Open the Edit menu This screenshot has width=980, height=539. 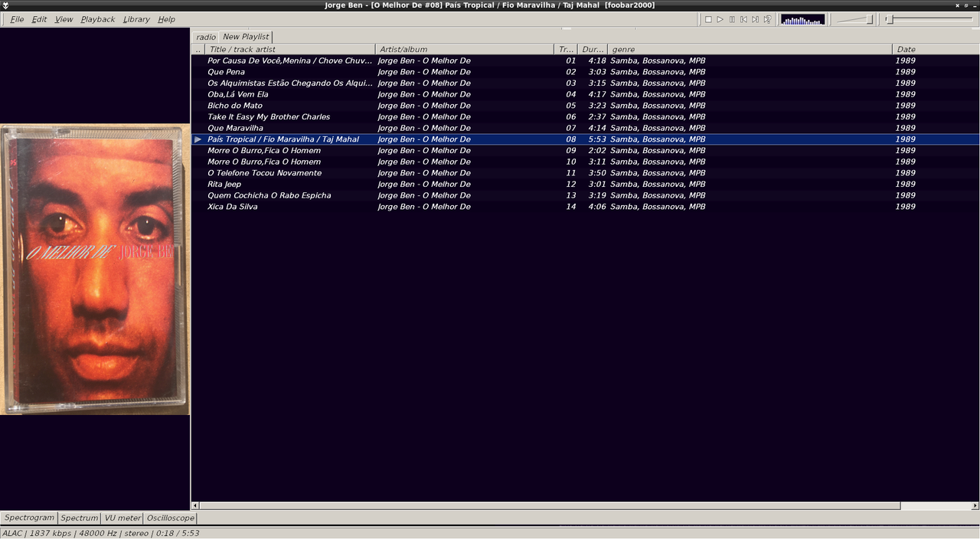click(x=39, y=19)
